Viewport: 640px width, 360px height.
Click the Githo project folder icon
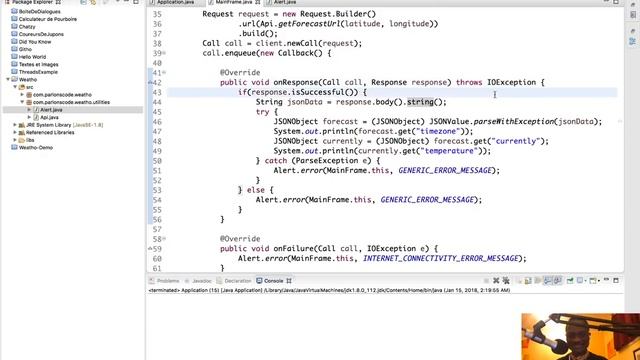(14, 49)
